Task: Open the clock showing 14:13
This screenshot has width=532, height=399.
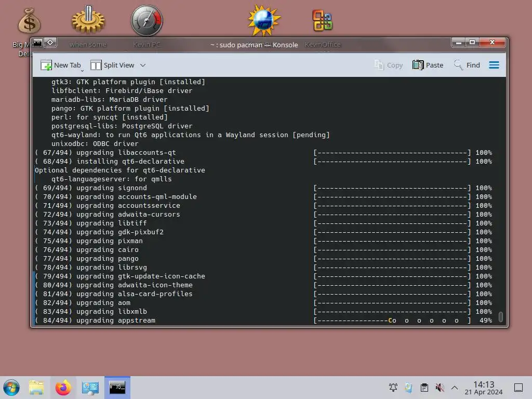Action: [x=484, y=388]
